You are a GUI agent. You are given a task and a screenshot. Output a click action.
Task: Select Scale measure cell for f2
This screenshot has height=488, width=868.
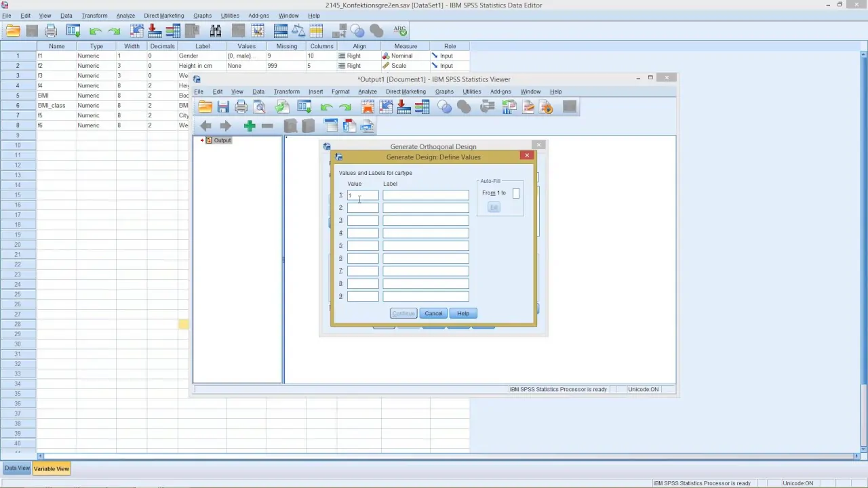[404, 66]
